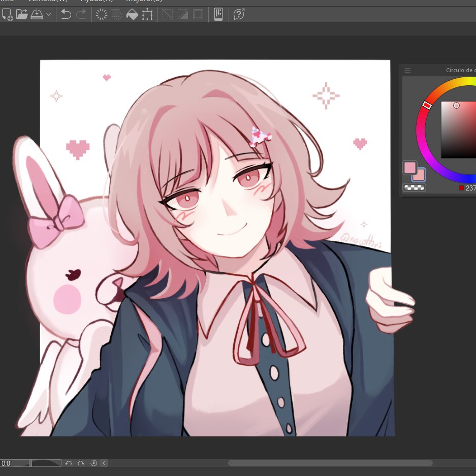Click the small red HSV/RGB toggle square
The height and width of the screenshot is (476, 476).
coord(461,188)
